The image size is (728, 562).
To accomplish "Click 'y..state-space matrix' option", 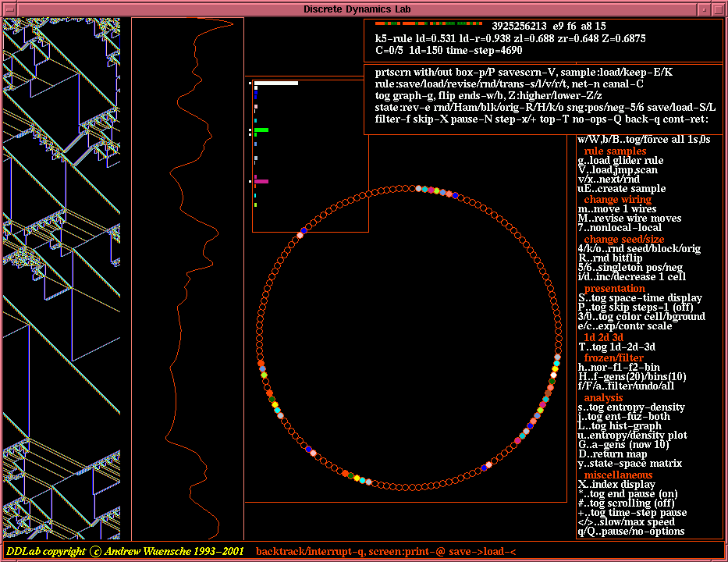I will (630, 463).
